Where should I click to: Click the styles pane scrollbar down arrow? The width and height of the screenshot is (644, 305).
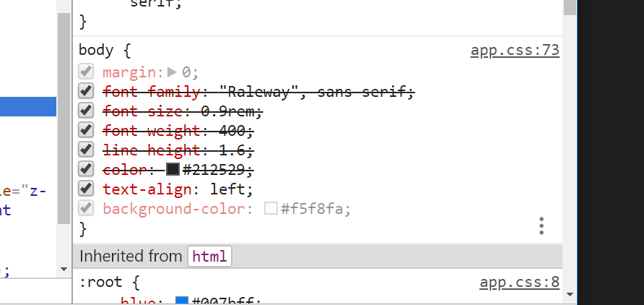(x=570, y=294)
